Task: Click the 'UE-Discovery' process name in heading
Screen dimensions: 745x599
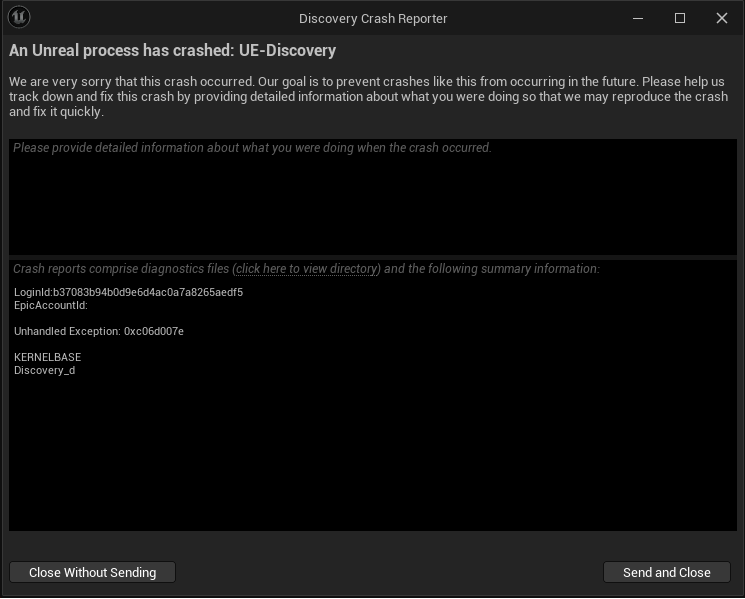Action: (x=287, y=50)
